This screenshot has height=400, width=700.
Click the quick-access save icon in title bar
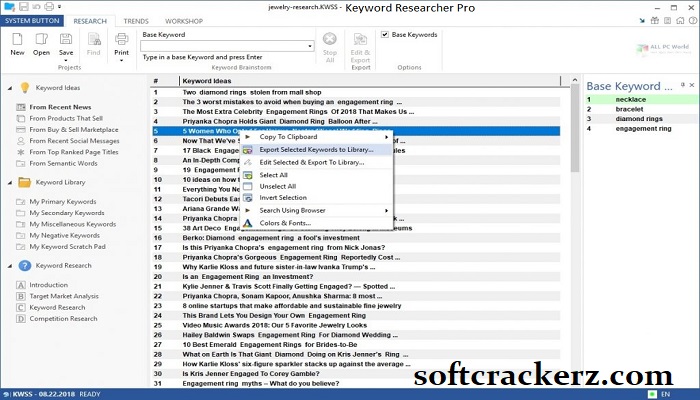pyautogui.click(x=24, y=7)
